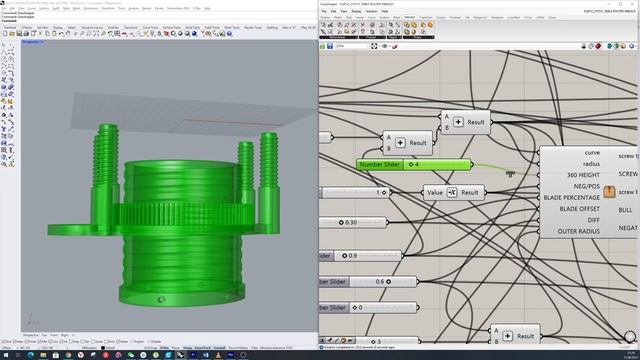This screenshot has height=360, width=640.
Task: Click Grasshopper zoom extents icon
Action: click(x=374, y=46)
